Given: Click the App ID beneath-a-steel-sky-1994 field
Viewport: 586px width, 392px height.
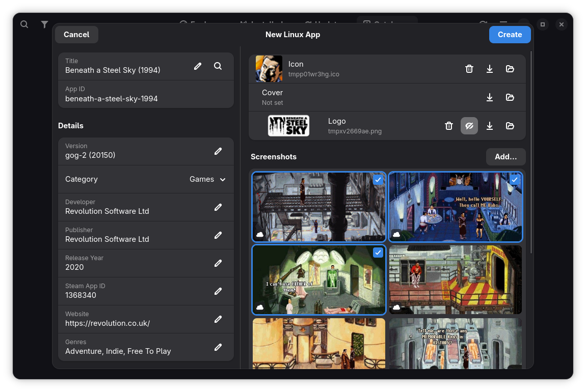Looking at the screenshot, I should pyautogui.click(x=146, y=94).
